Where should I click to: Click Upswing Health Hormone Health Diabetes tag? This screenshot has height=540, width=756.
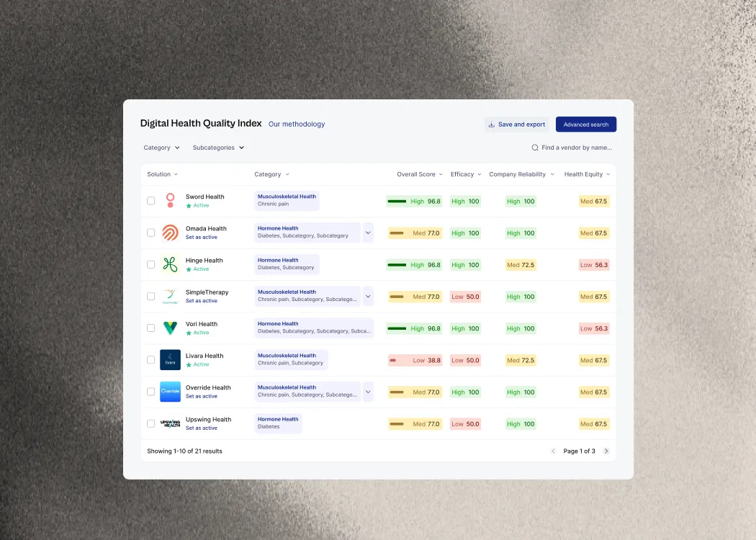pyautogui.click(x=278, y=423)
